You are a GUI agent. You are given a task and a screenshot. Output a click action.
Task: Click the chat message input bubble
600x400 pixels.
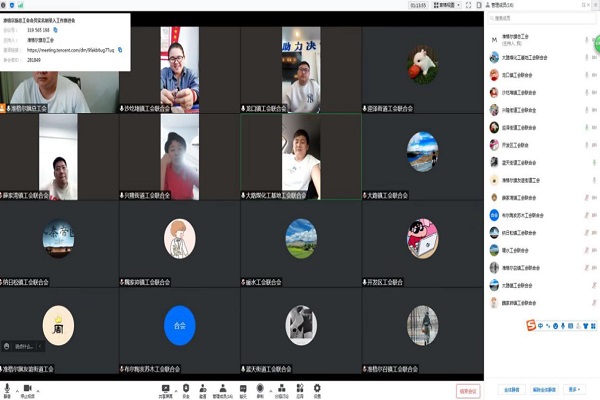(24, 346)
